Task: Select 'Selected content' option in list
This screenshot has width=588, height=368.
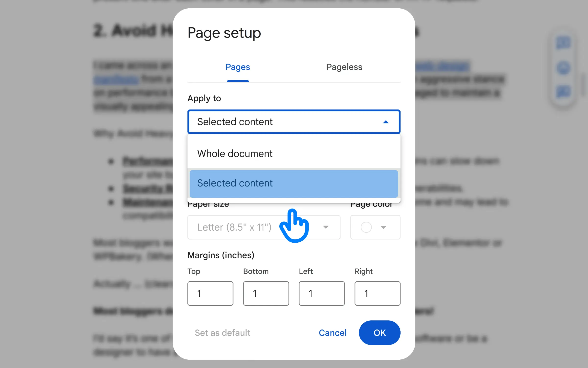Action: point(294,183)
